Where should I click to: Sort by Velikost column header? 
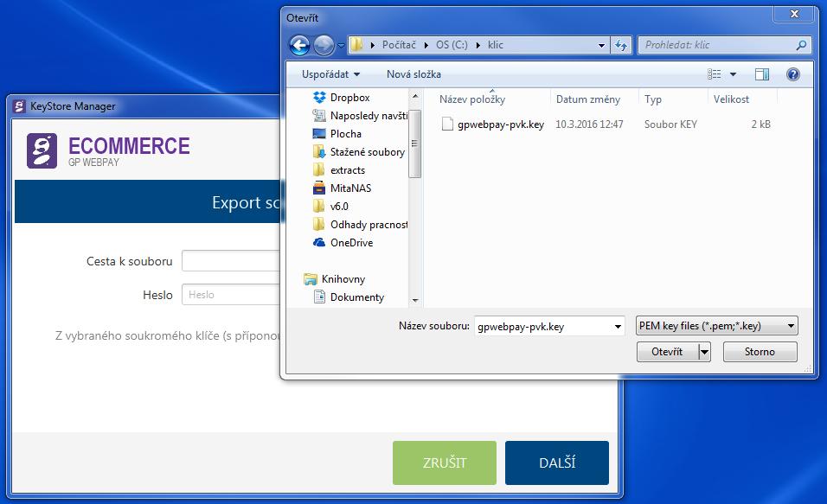click(x=731, y=99)
